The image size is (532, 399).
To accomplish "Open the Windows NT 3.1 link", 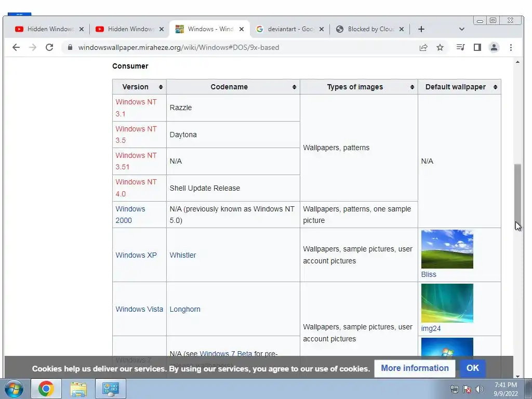I will click(x=136, y=108).
